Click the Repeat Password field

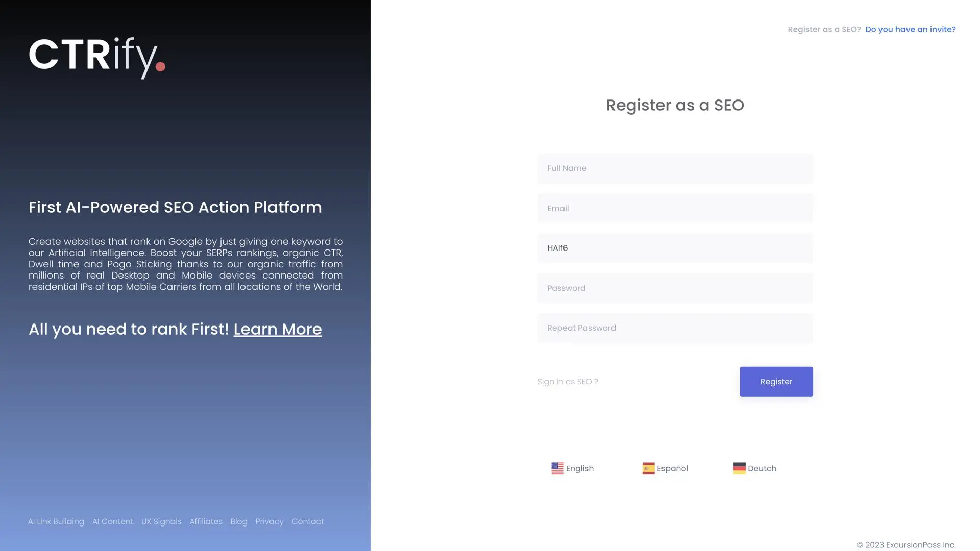coord(675,328)
